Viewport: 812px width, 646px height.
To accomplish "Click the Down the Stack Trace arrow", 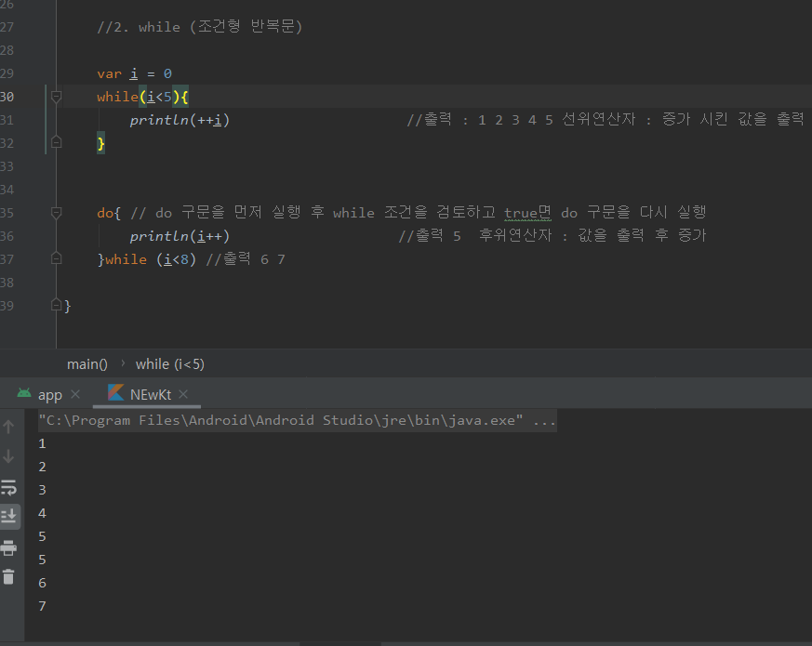I will tap(8, 456).
